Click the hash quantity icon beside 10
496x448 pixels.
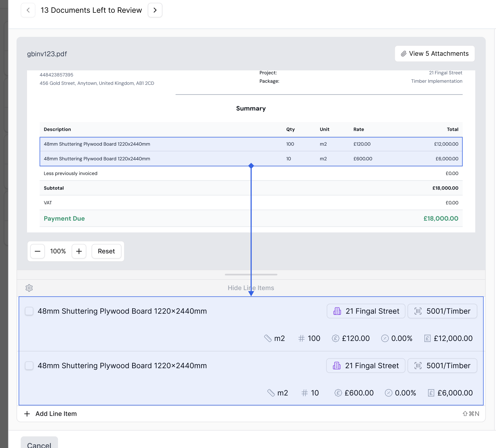[x=304, y=393]
